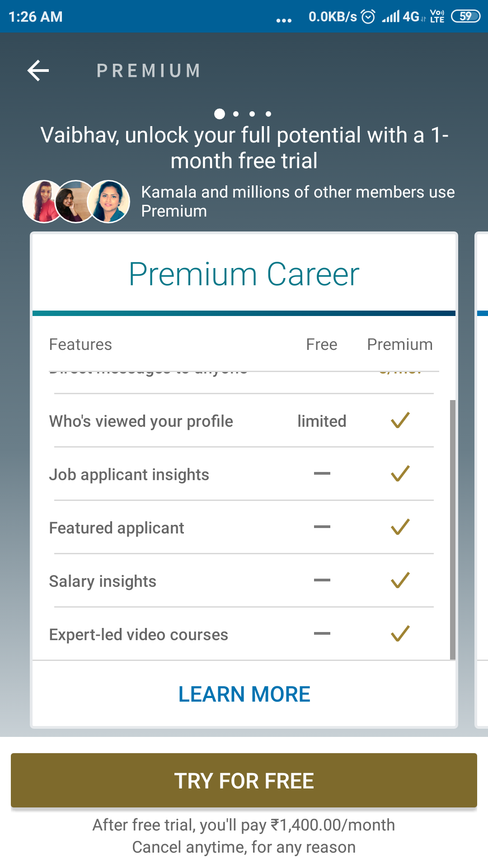Tap the Expert-led video courses row
488x868 pixels.
(x=138, y=635)
